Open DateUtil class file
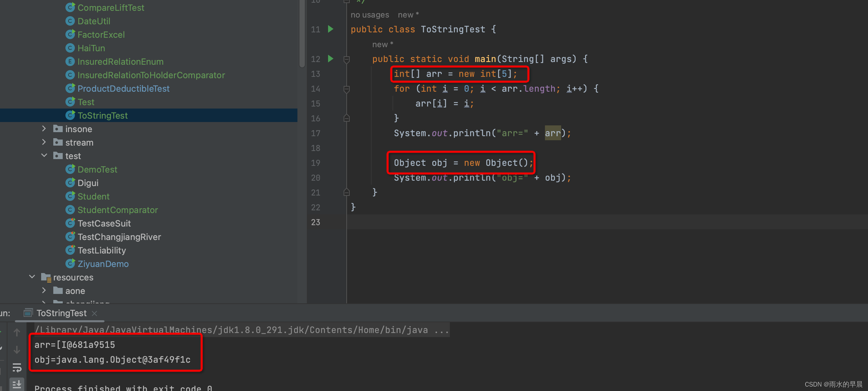 tap(94, 21)
